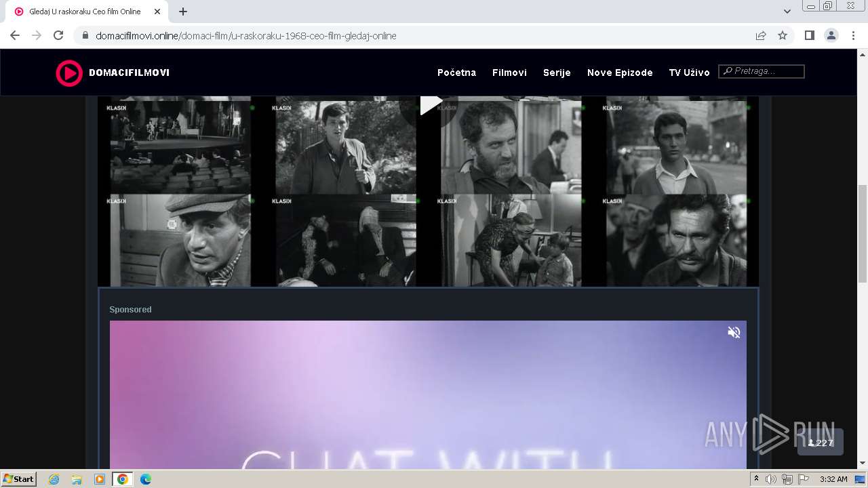This screenshot has height=488, width=868.
Task: Open network status tray icon
Action: (x=787, y=479)
